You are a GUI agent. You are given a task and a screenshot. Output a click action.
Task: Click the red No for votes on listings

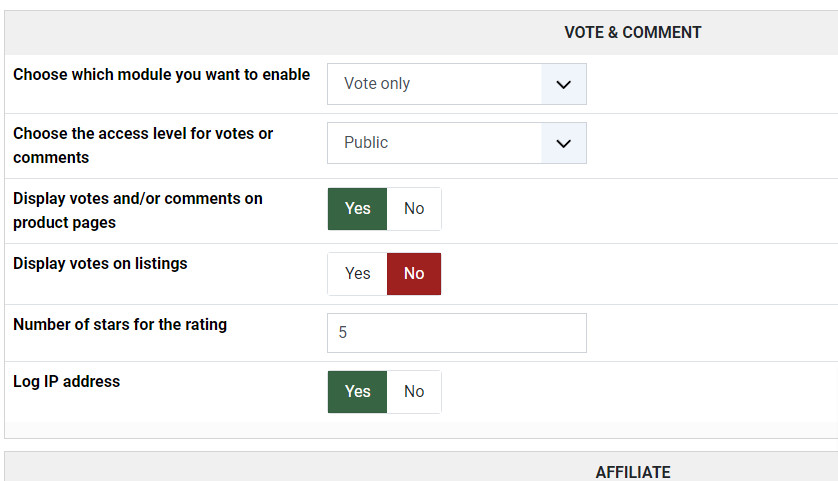point(414,274)
